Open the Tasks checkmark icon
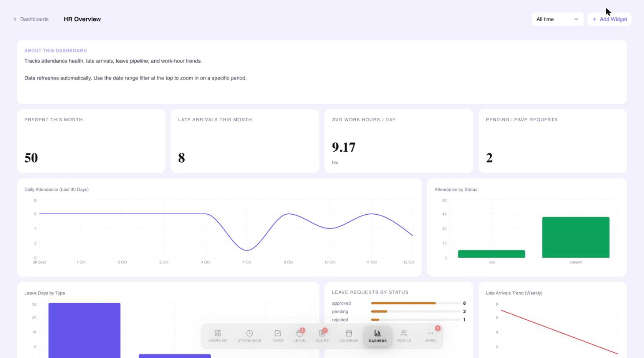The height and width of the screenshot is (358, 644). pyautogui.click(x=278, y=336)
